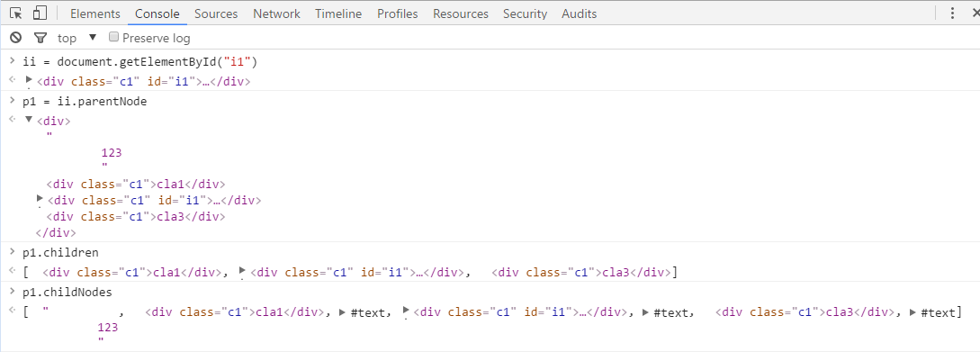Switch to the Elements tab
This screenshot has width=980, height=352.
(x=95, y=14)
